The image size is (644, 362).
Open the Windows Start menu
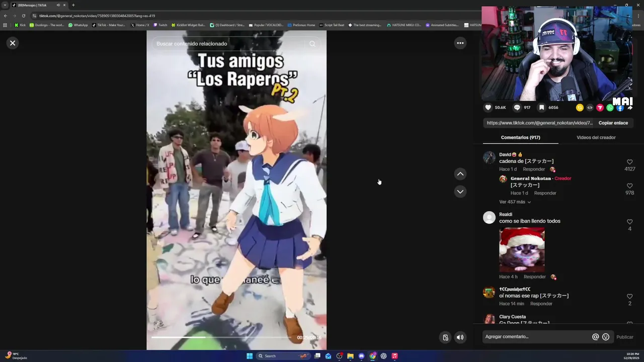pyautogui.click(x=250, y=356)
